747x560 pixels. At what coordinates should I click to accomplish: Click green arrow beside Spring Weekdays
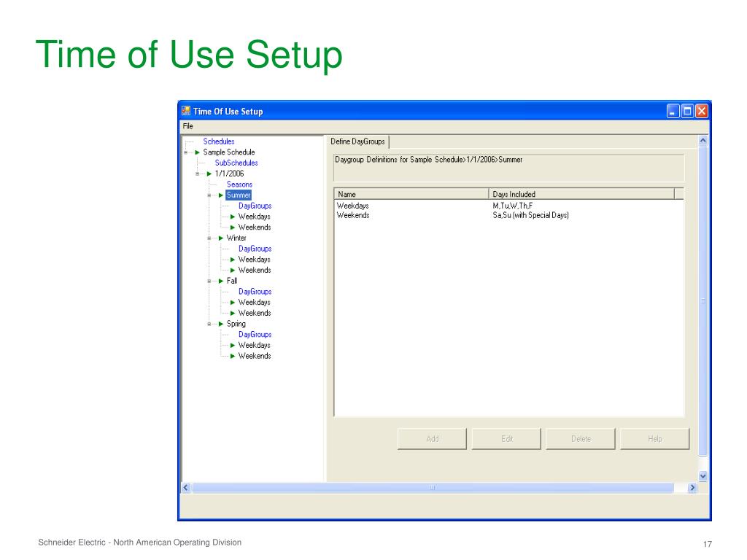tap(233, 345)
